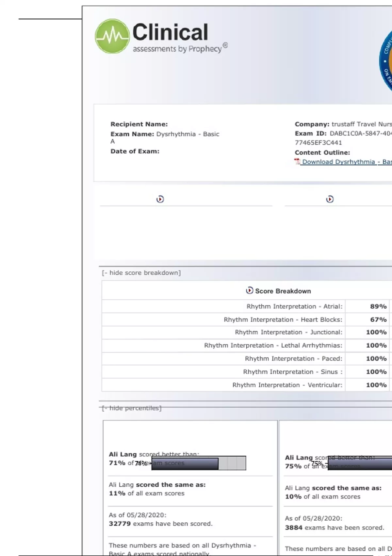Select the Rhythm Interpretation - Junctional row
The image size is (392, 556).
(x=288, y=332)
